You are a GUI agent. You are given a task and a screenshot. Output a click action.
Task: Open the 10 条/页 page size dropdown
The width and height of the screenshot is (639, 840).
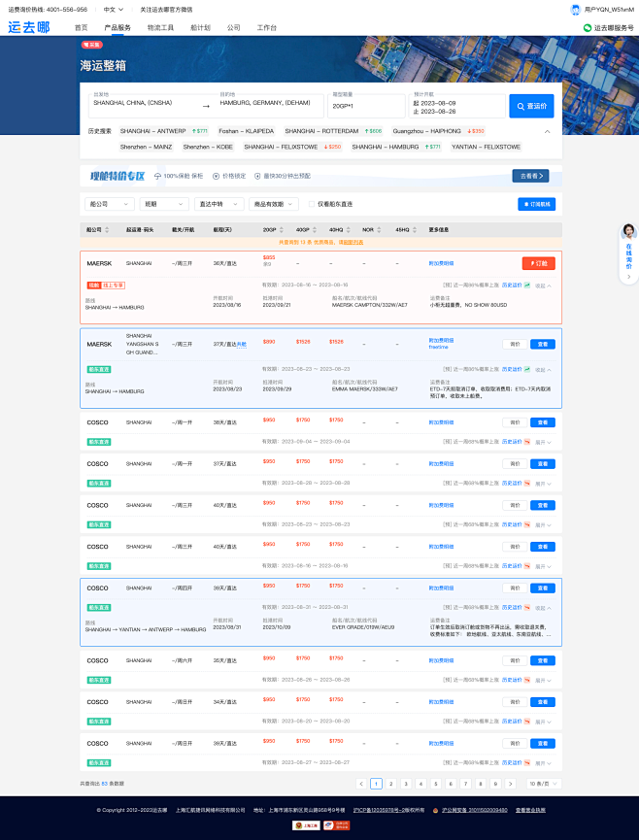(x=544, y=784)
